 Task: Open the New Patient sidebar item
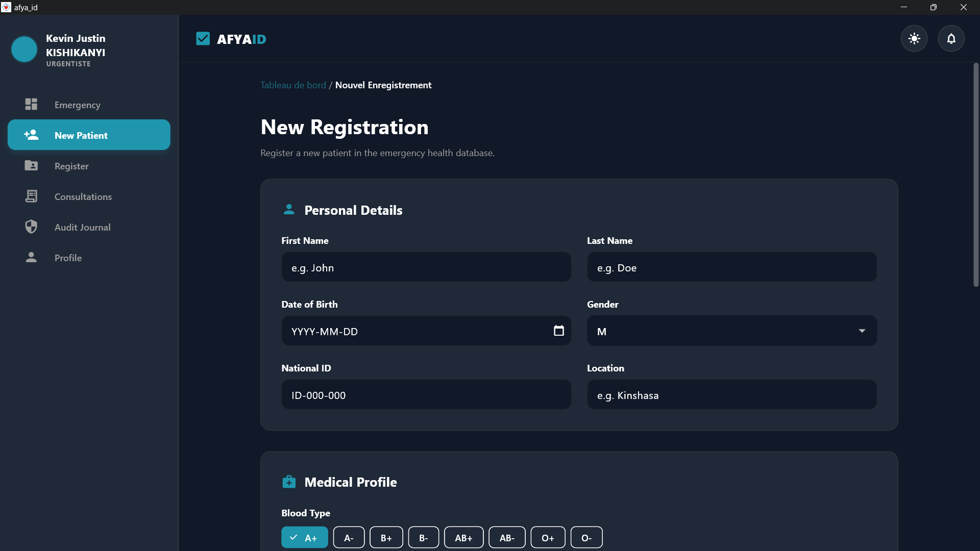89,135
